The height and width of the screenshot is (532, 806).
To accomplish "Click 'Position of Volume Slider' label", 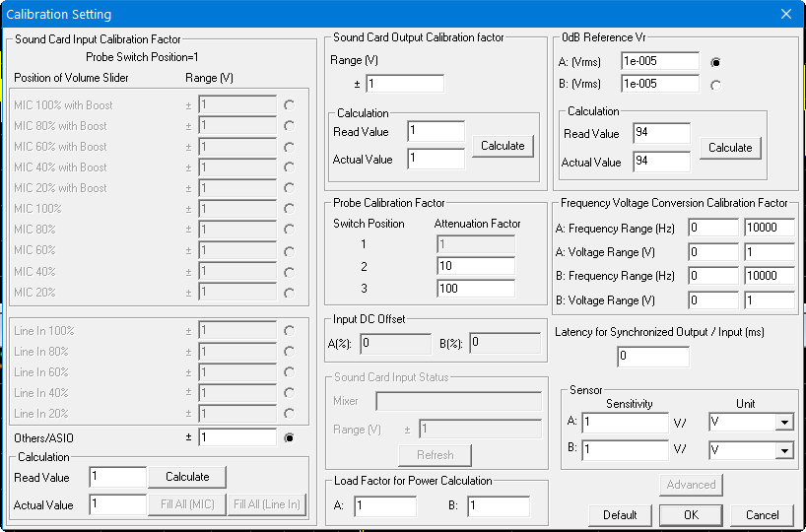I will [72, 78].
